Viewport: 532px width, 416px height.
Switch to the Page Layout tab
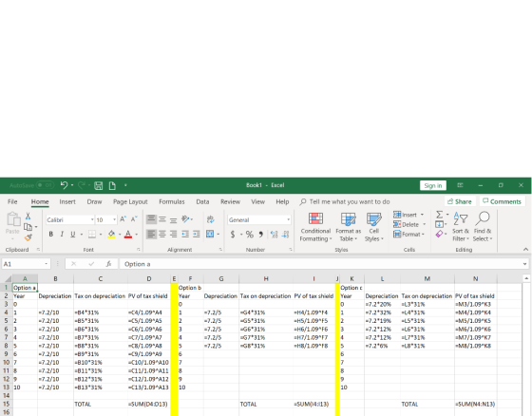pyautogui.click(x=130, y=201)
